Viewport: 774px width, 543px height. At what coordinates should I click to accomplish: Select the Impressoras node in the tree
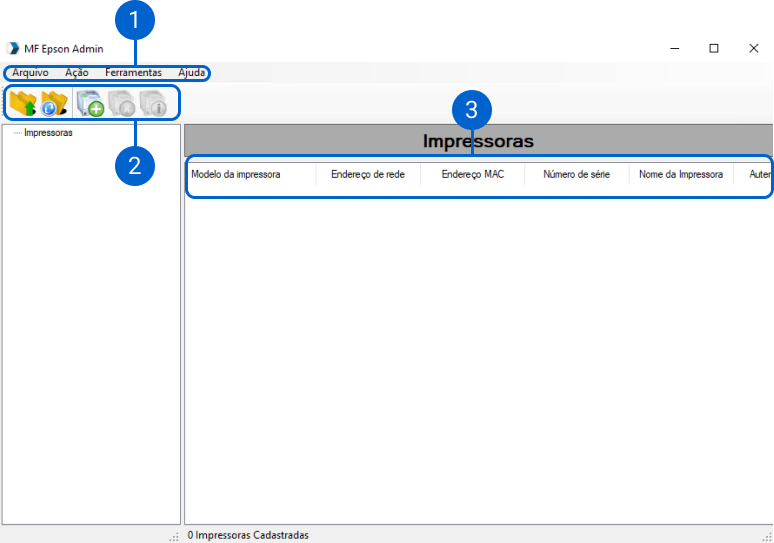click(x=48, y=132)
